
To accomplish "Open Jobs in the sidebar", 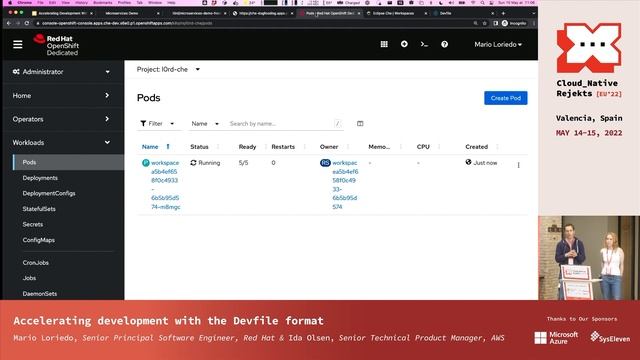I will coord(29,278).
